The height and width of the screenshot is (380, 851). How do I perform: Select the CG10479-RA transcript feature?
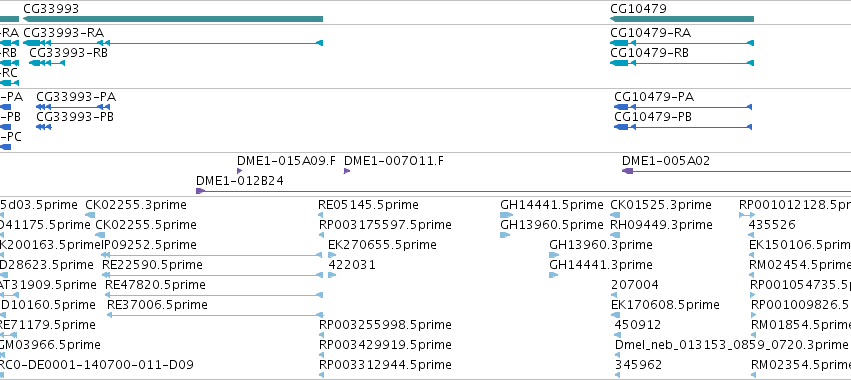pos(682,43)
